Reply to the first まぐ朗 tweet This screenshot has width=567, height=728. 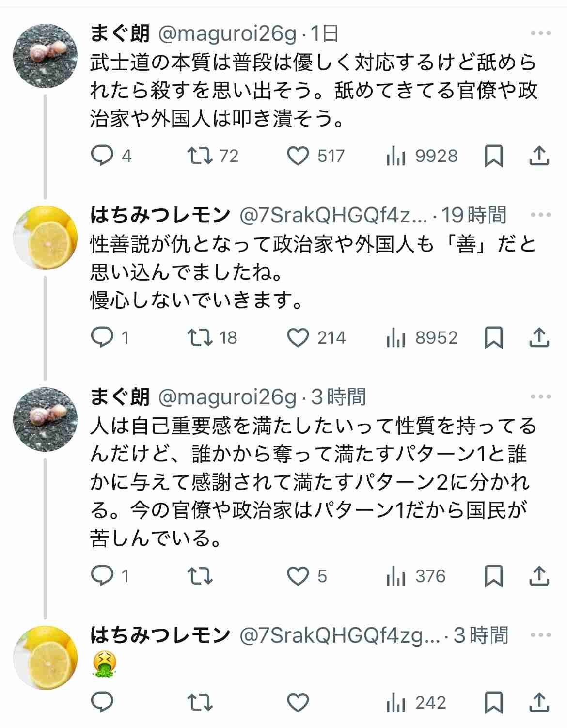click(x=102, y=156)
